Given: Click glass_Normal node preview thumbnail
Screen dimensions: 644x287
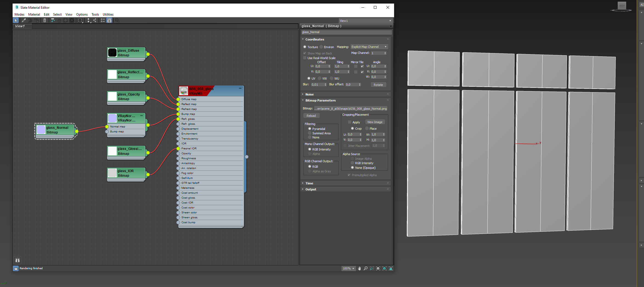Looking at the screenshot, I should point(41,130).
